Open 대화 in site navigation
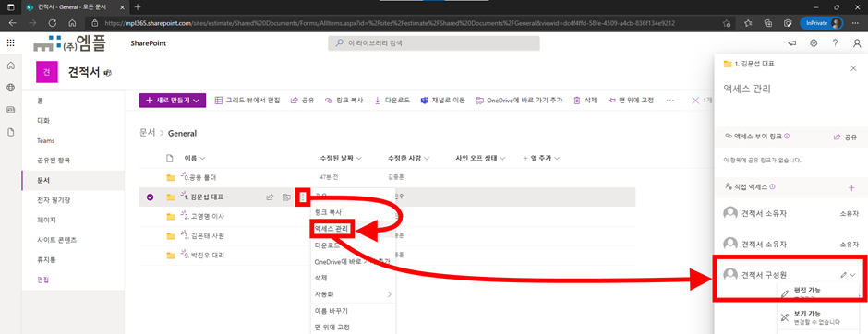 click(x=43, y=120)
